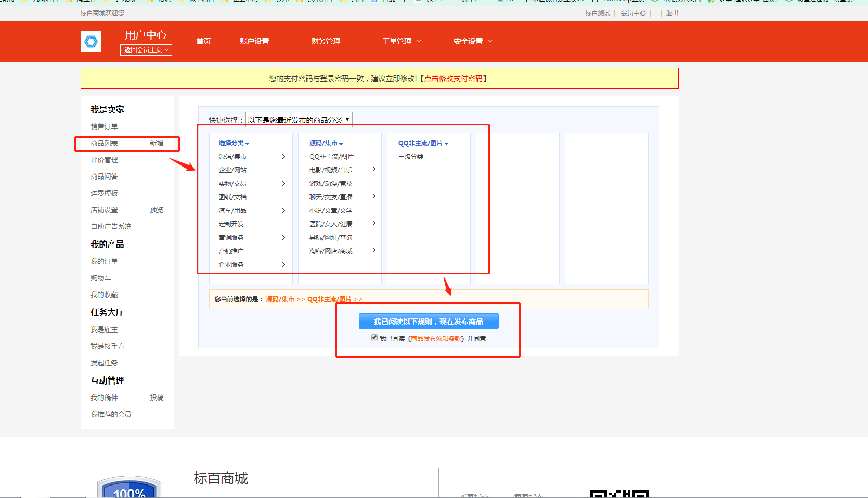Click the chevron next to 淘客/网店/商城
Viewport: 868px width, 498px height.
click(x=374, y=250)
